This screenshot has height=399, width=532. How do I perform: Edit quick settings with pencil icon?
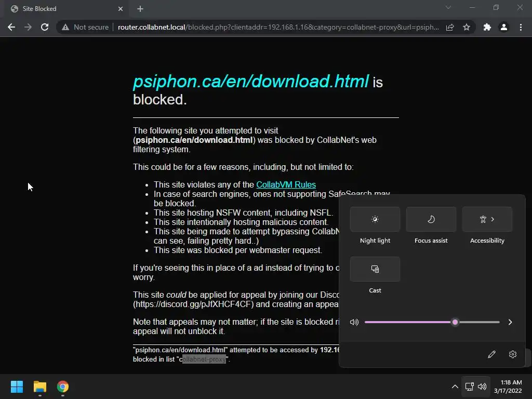pyautogui.click(x=491, y=354)
